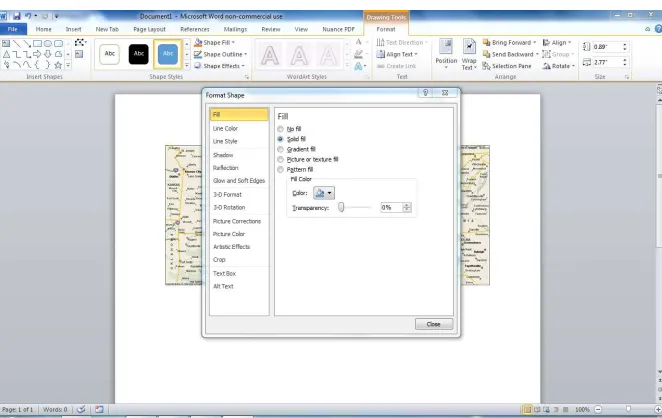
Task: Click the Transparency slider handle
Action: 341,207
